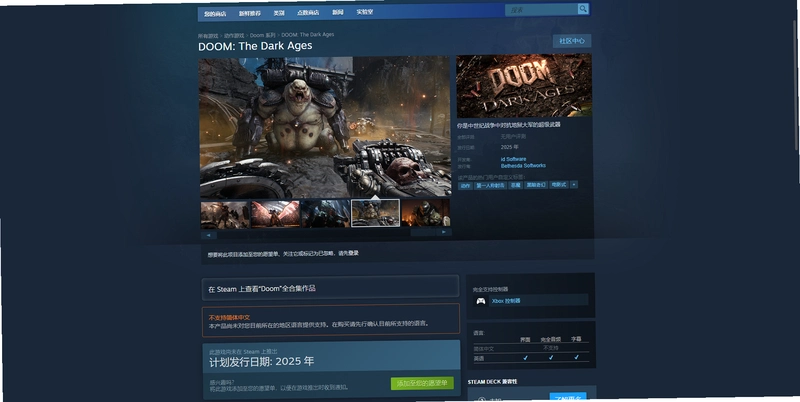Image resolution: width=800 pixels, height=402 pixels.
Task: Select the dark blue third thumbnail
Action: coord(326,213)
